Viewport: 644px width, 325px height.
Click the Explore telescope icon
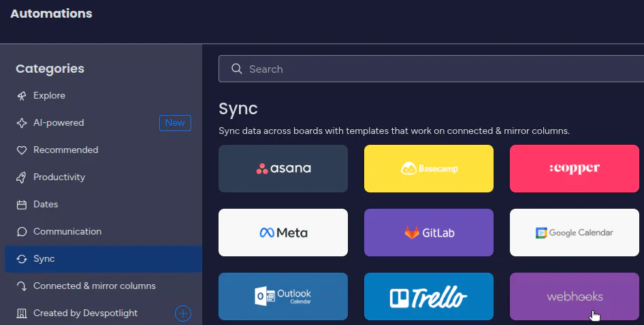21,96
